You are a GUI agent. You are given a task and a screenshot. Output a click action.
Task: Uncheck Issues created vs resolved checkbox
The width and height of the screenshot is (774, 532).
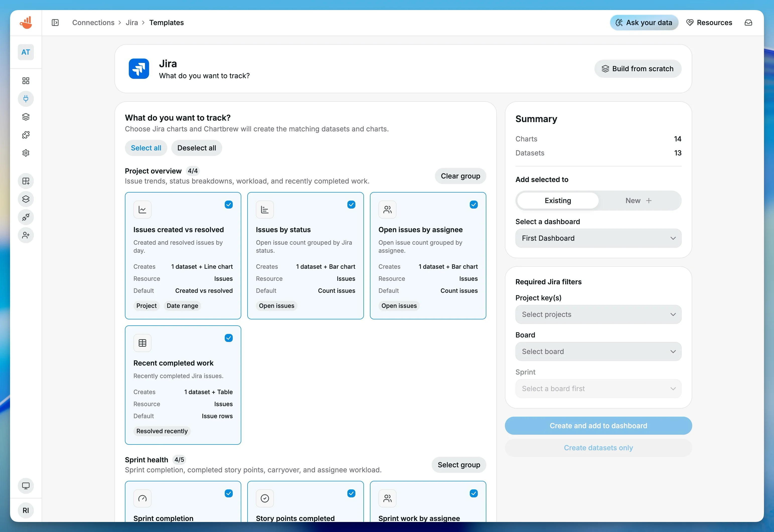[228, 205]
